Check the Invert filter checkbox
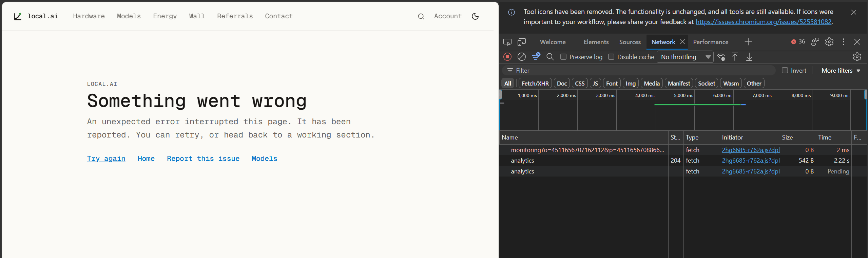 click(785, 70)
